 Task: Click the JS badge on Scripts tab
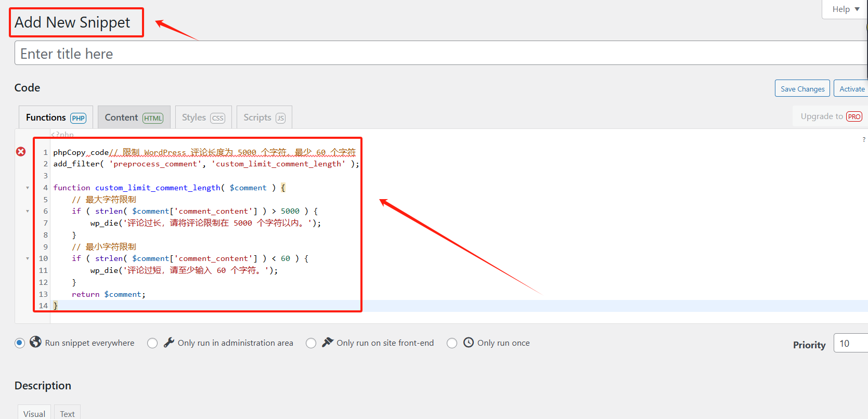pos(280,118)
